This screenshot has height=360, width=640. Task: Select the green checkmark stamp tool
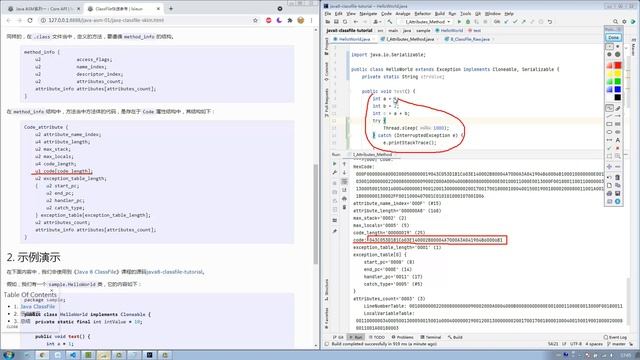pos(609,148)
